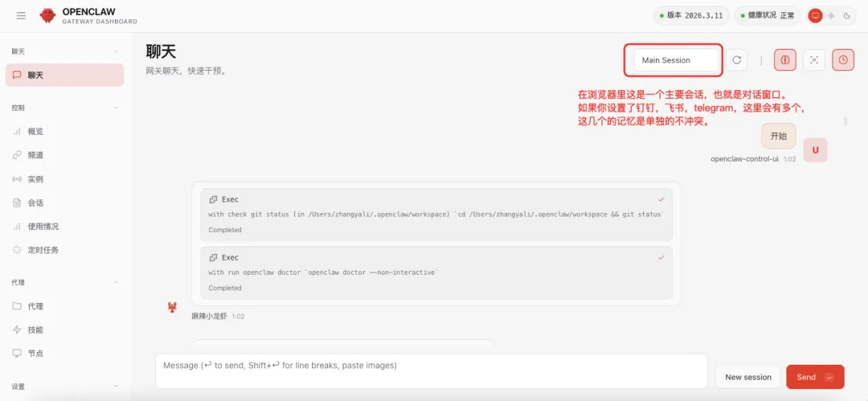
Task: Focus the Message input field
Action: pos(432,371)
